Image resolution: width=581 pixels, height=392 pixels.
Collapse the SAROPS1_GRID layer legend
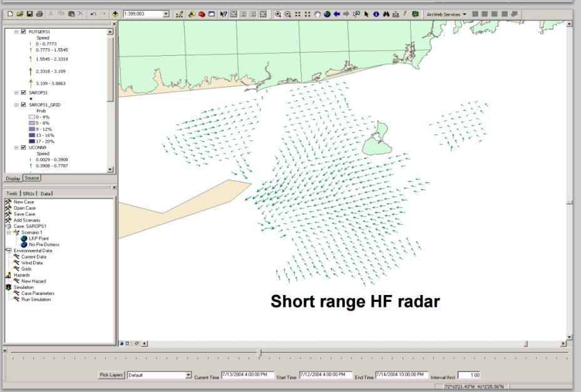[x=16, y=105]
